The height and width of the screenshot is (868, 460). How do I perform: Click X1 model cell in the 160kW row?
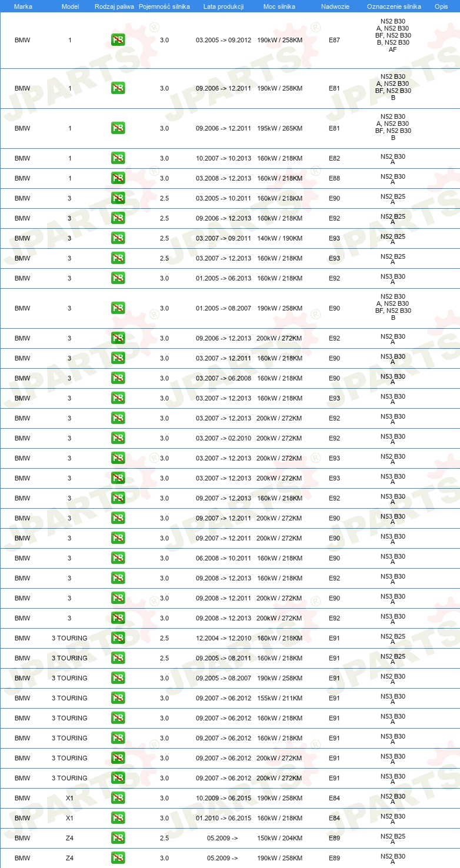[x=69, y=818]
